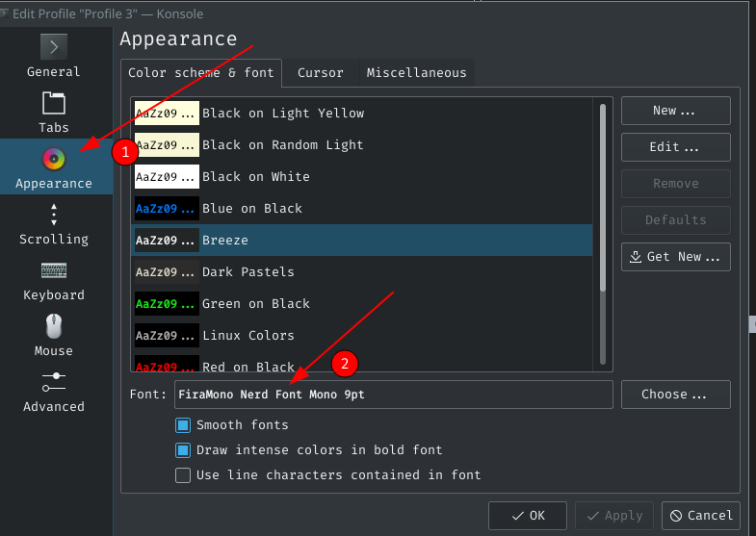Switch to the Cursor tab
This screenshot has width=756, height=536.
[x=320, y=73]
